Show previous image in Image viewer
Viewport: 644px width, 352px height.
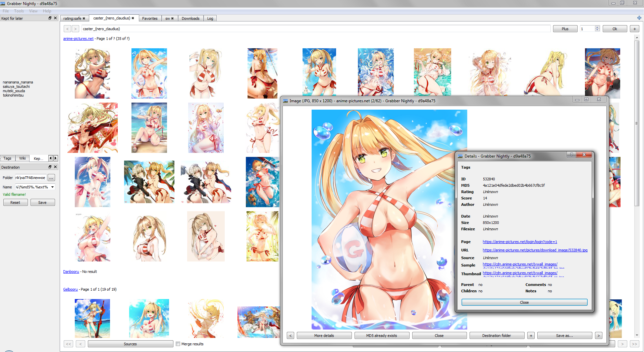(290, 336)
